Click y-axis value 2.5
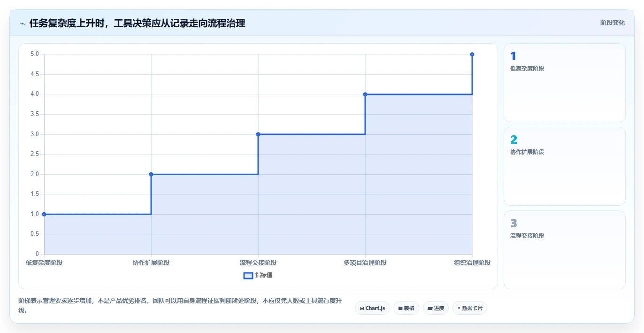 pos(35,154)
